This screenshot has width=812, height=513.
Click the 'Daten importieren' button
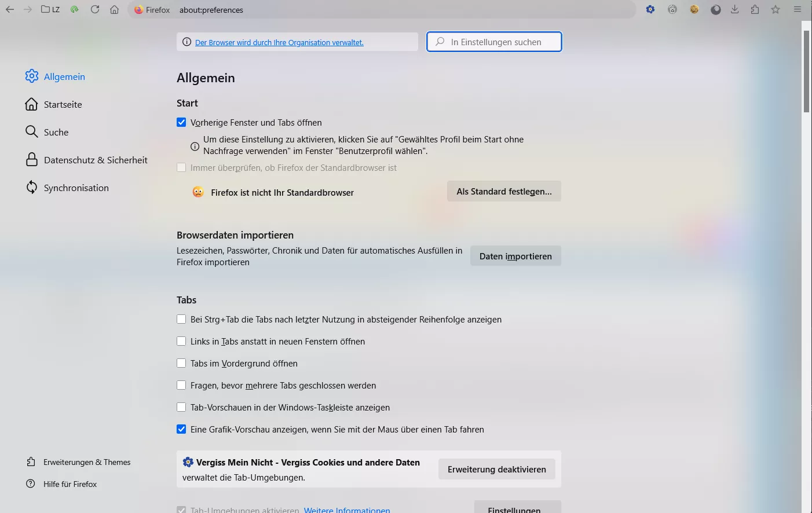point(515,256)
